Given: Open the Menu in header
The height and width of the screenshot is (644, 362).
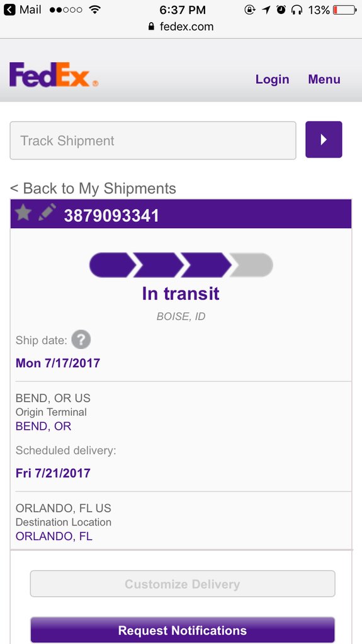Looking at the screenshot, I should pyautogui.click(x=324, y=79).
